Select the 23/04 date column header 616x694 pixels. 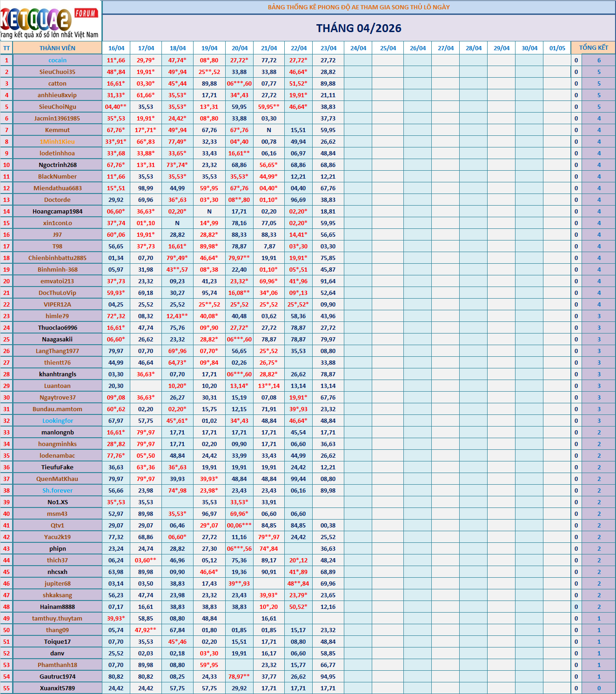point(328,48)
